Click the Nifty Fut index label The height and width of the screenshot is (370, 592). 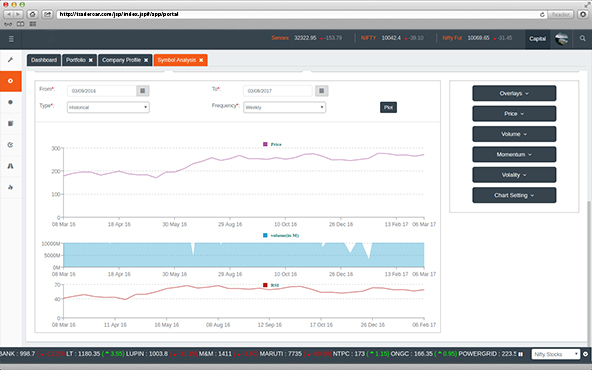coord(452,38)
